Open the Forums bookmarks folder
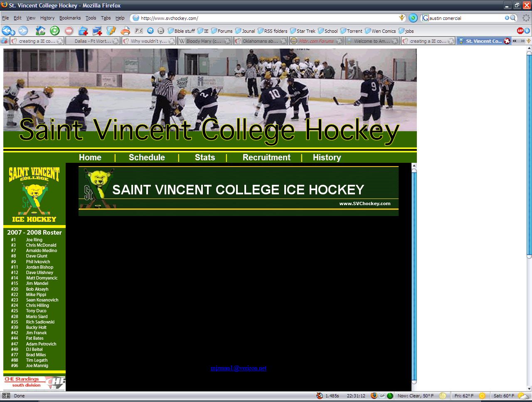This screenshot has width=532, height=402. click(x=222, y=31)
